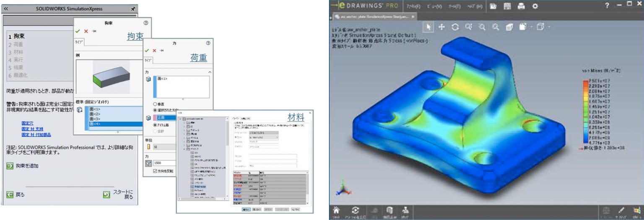The height and width of the screenshot is (220, 644).
Task: Click step 1 拘束 in SimulationXpress list
Action: pyautogui.click(x=16, y=36)
